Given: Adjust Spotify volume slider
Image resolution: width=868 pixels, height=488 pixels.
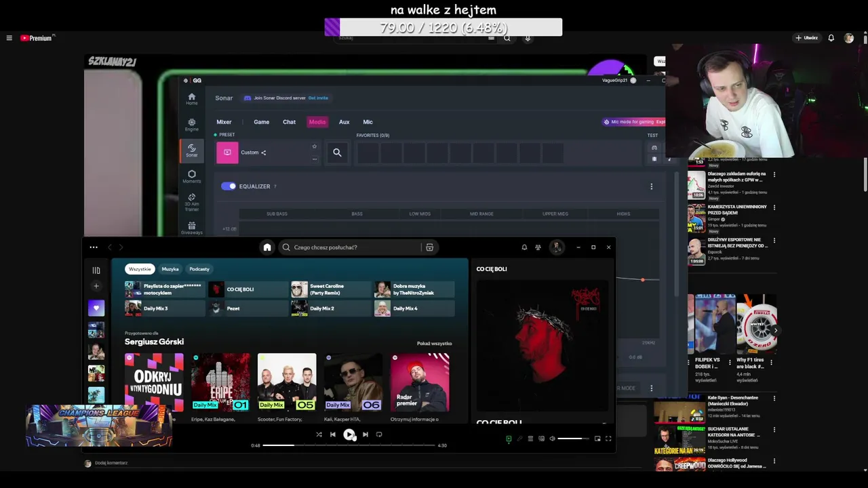Looking at the screenshot, I should tap(574, 439).
